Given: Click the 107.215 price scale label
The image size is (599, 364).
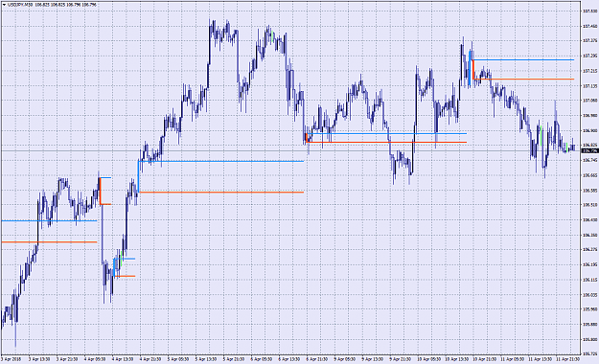Looking at the screenshot, I should 589,71.
